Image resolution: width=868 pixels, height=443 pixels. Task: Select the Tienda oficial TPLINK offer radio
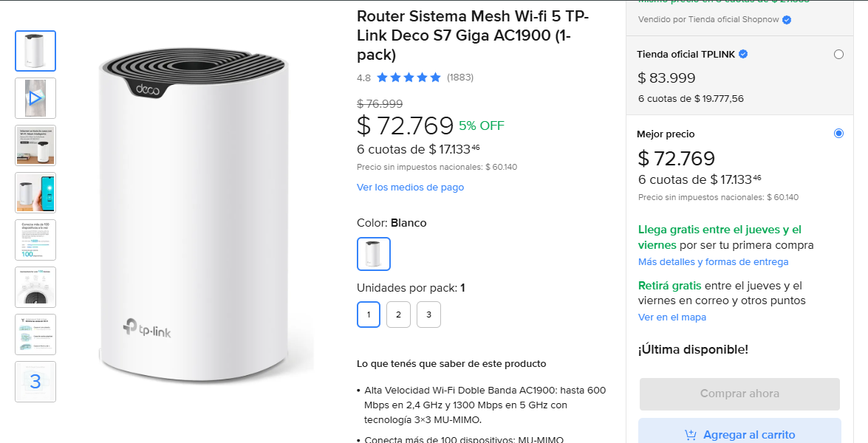point(838,54)
